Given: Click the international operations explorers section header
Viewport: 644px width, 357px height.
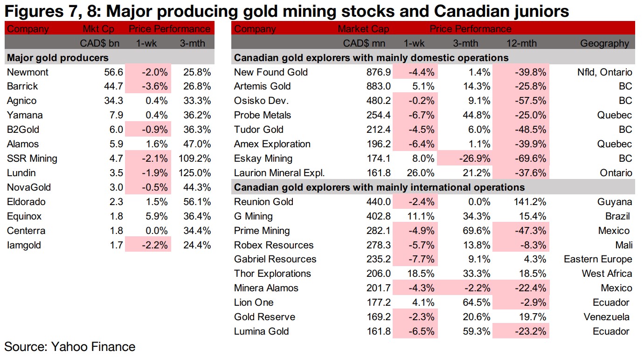Looking at the screenshot, I should 379,188.
